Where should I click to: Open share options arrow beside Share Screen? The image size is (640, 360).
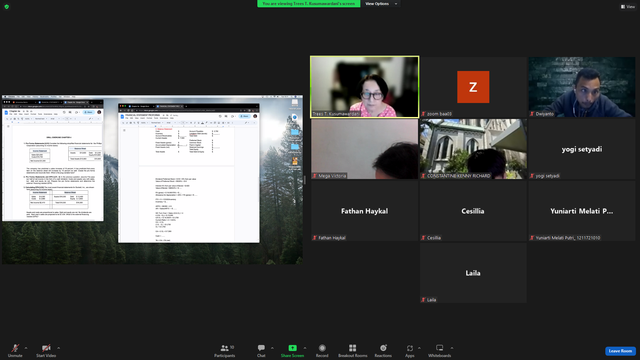305,348
